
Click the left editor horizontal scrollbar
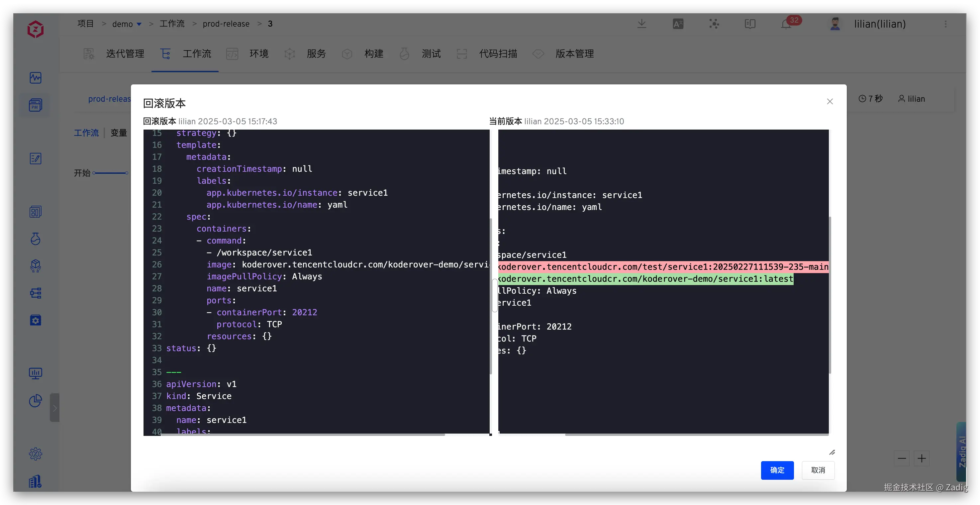pos(302,434)
